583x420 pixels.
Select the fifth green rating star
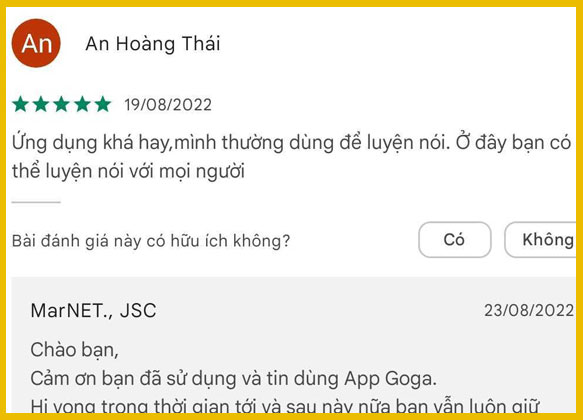(x=103, y=104)
